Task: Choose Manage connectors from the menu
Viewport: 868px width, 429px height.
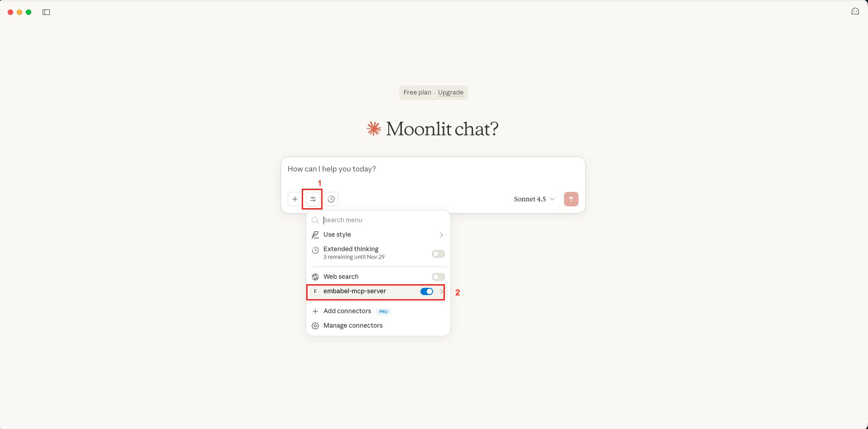Action: pos(353,326)
